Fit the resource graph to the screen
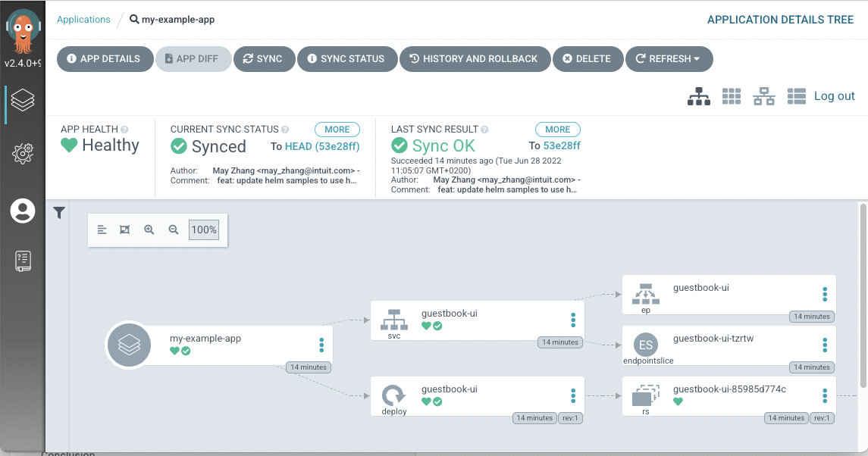 tap(124, 230)
